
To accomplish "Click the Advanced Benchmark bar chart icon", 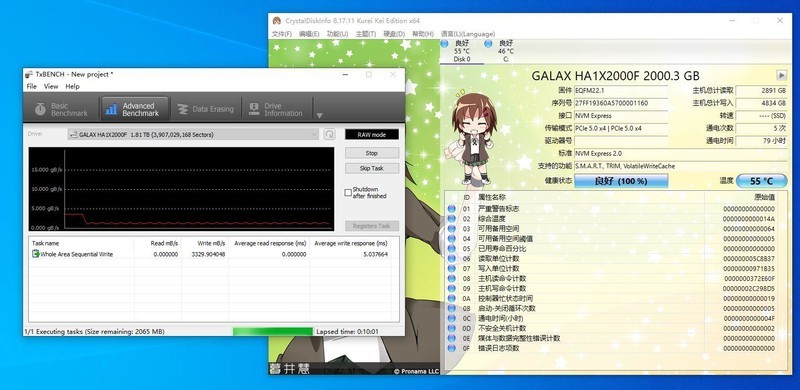I will click(111, 109).
